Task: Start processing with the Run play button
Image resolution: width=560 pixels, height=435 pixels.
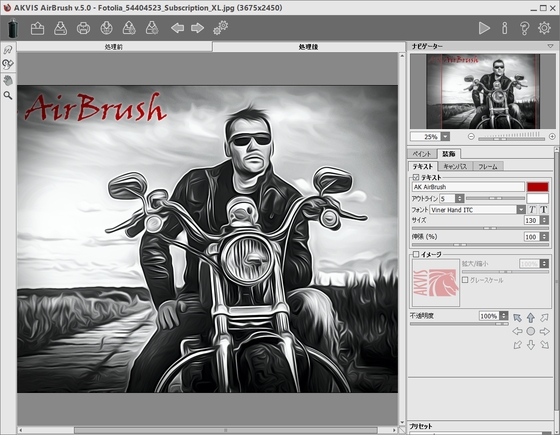Action: click(484, 28)
